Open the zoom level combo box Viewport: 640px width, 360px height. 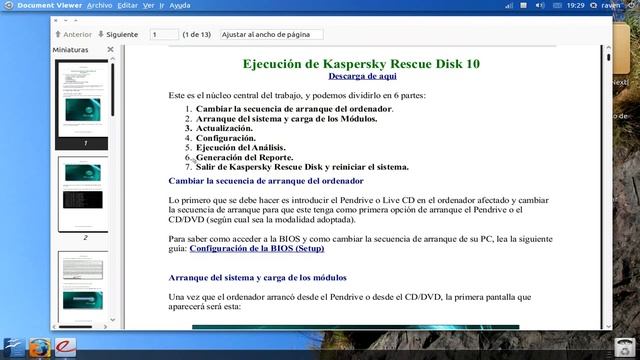[x=271, y=35]
